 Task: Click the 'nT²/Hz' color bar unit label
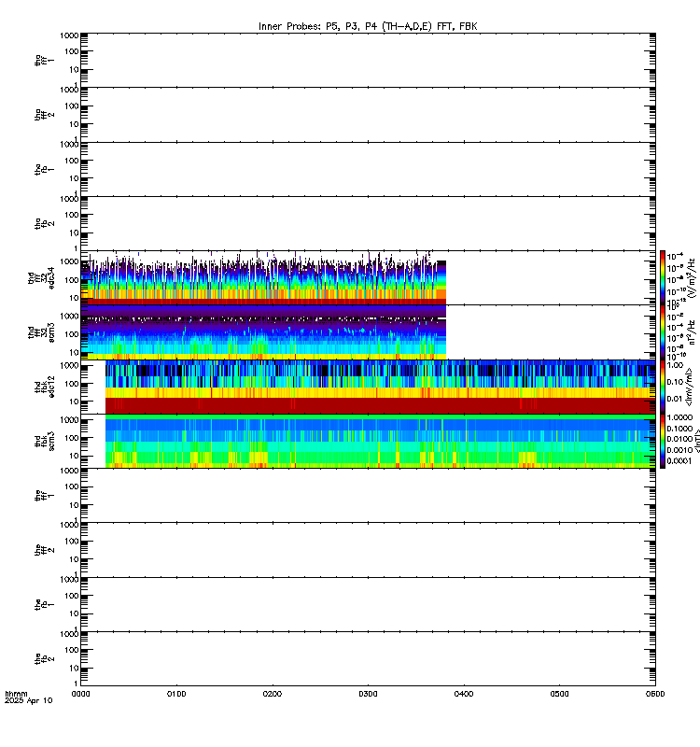coord(692,332)
